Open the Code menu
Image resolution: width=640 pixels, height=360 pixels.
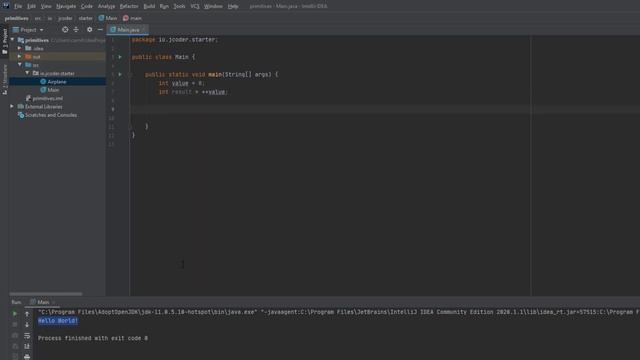[x=87, y=6]
